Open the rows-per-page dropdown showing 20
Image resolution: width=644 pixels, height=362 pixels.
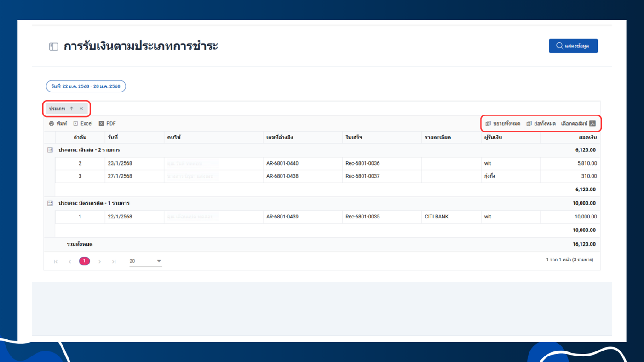tap(145, 261)
